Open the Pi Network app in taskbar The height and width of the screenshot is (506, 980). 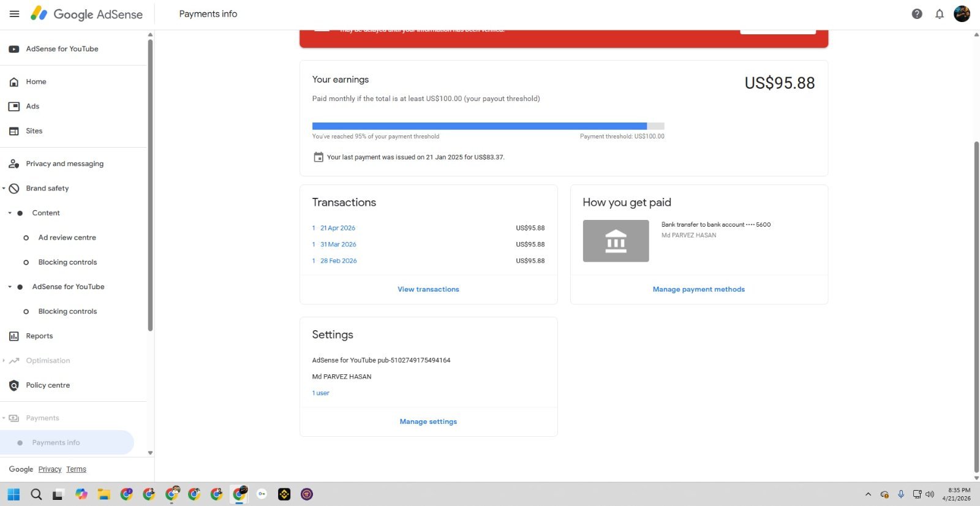[x=307, y=494]
